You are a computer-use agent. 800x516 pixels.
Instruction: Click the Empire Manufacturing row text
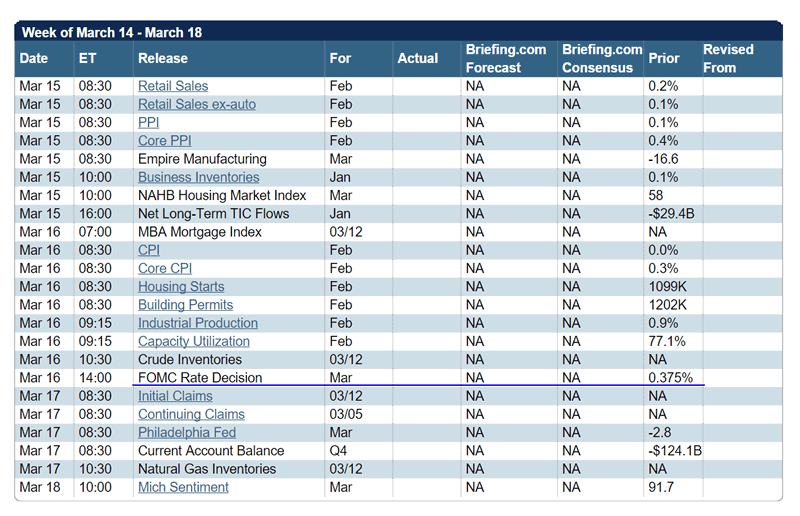tap(202, 159)
